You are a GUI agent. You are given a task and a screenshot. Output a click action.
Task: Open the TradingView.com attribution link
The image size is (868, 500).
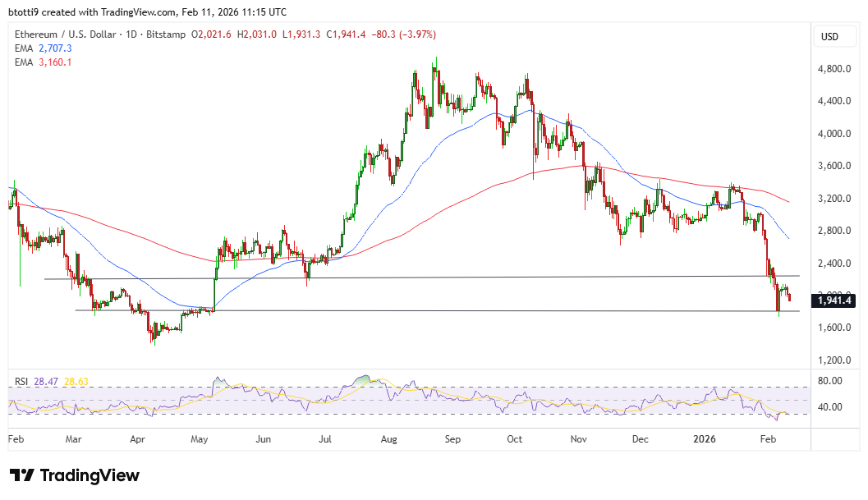[136, 11]
